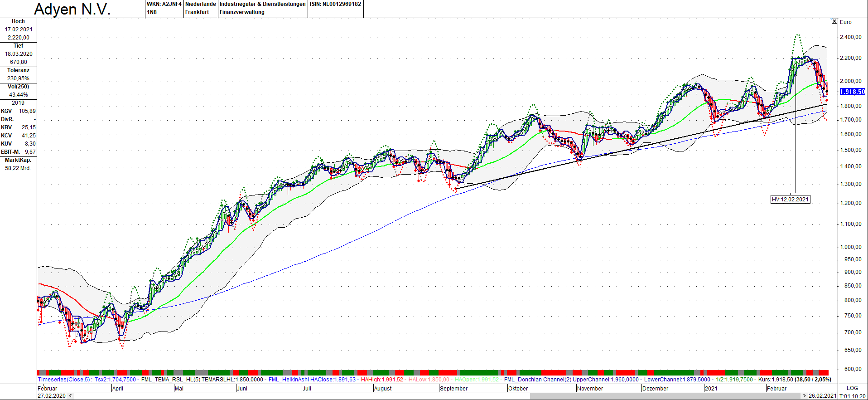Open the FML_Donchian Channel(2) indicator label

pos(537,380)
